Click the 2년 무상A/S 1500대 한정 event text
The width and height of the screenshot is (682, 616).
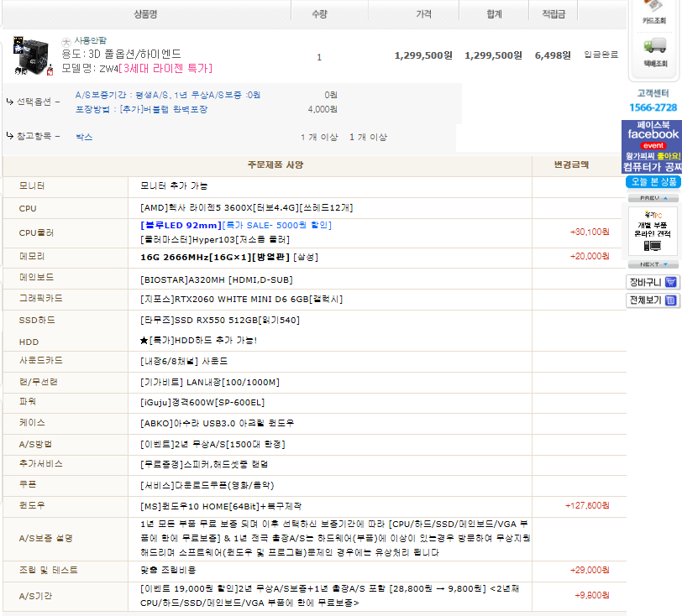pos(212,444)
